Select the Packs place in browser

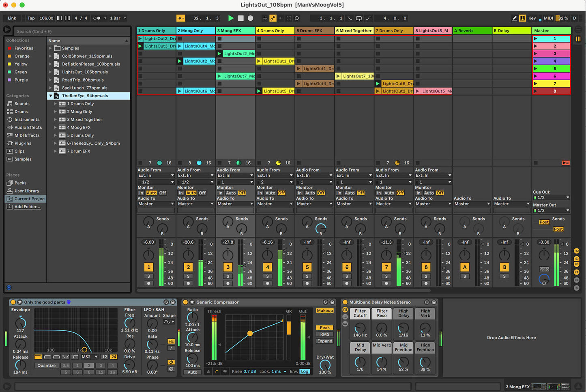[x=20, y=183]
